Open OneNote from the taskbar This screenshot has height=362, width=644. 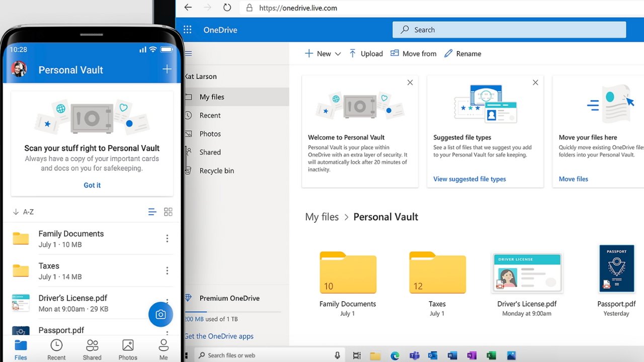(471, 356)
